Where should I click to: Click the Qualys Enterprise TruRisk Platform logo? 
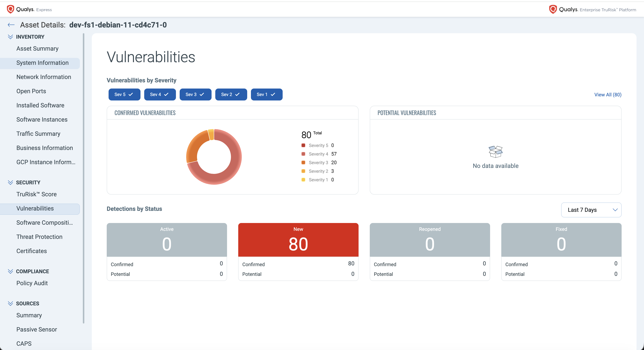tap(593, 10)
